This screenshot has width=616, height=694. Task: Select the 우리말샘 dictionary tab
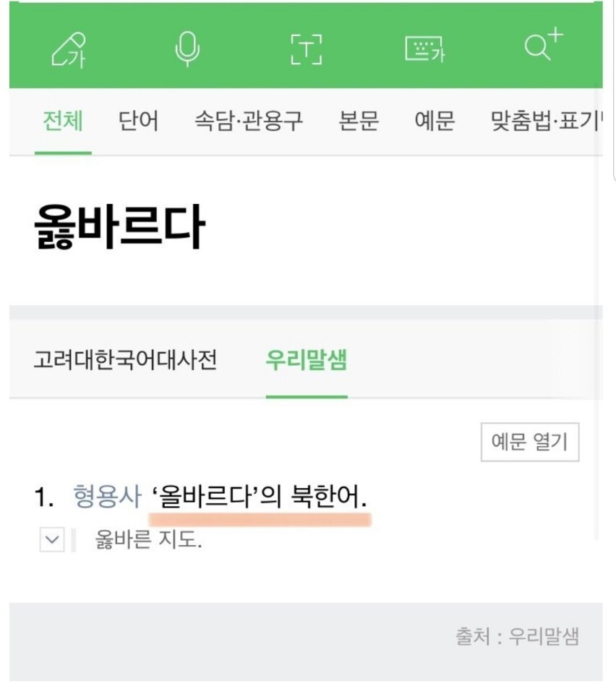pos(306,359)
